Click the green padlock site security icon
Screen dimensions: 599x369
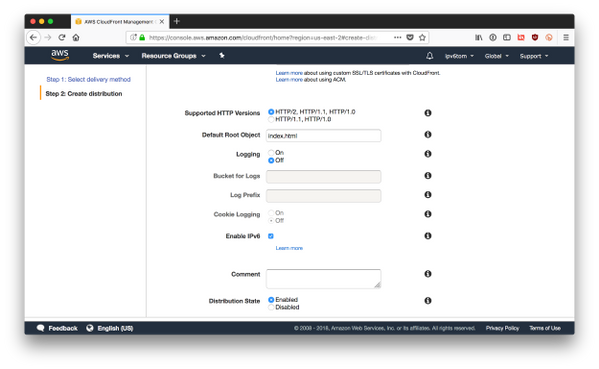pos(142,37)
